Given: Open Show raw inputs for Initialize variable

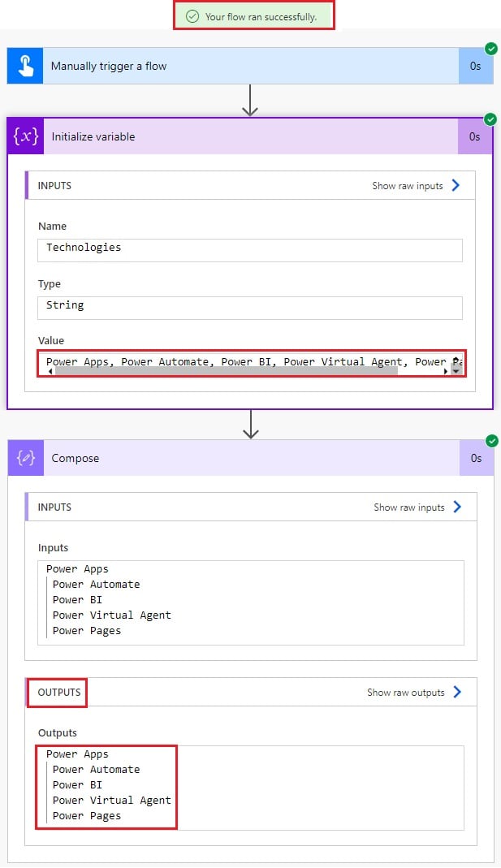Looking at the screenshot, I should point(408,186).
